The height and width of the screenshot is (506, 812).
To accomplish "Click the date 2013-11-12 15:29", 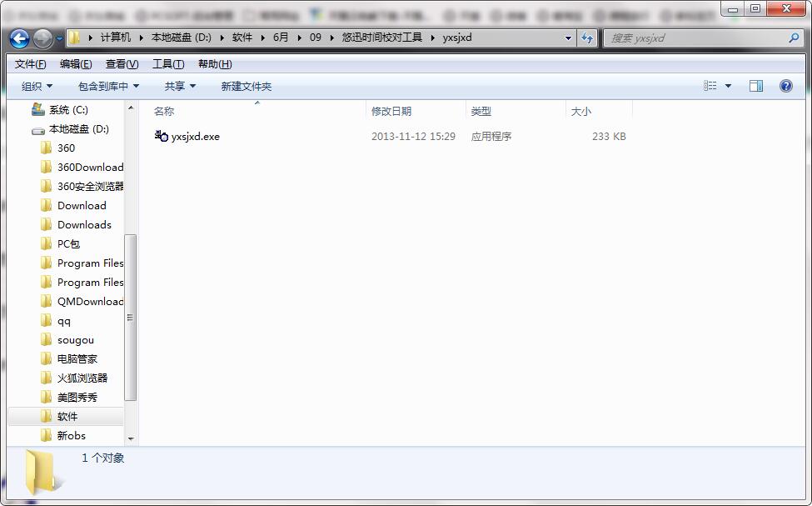I will (x=413, y=137).
